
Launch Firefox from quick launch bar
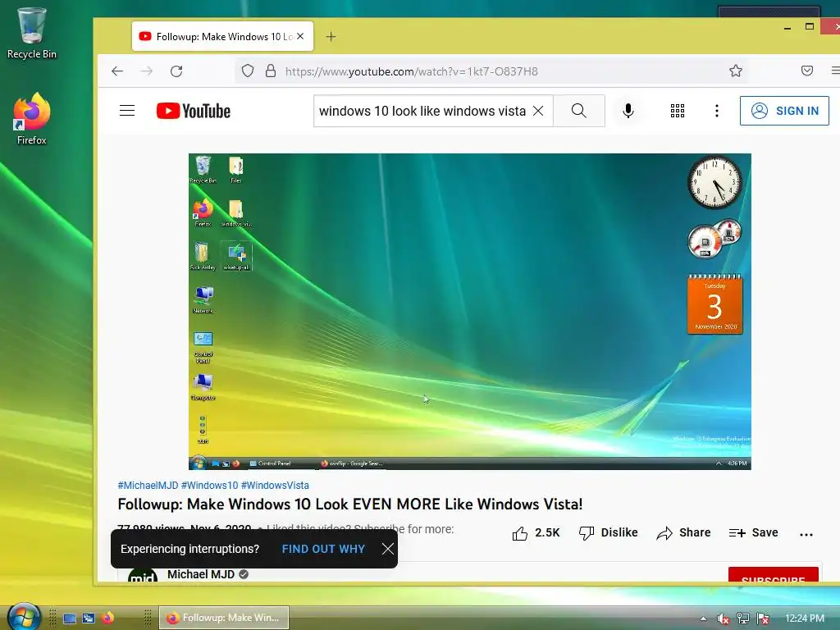[x=107, y=618]
